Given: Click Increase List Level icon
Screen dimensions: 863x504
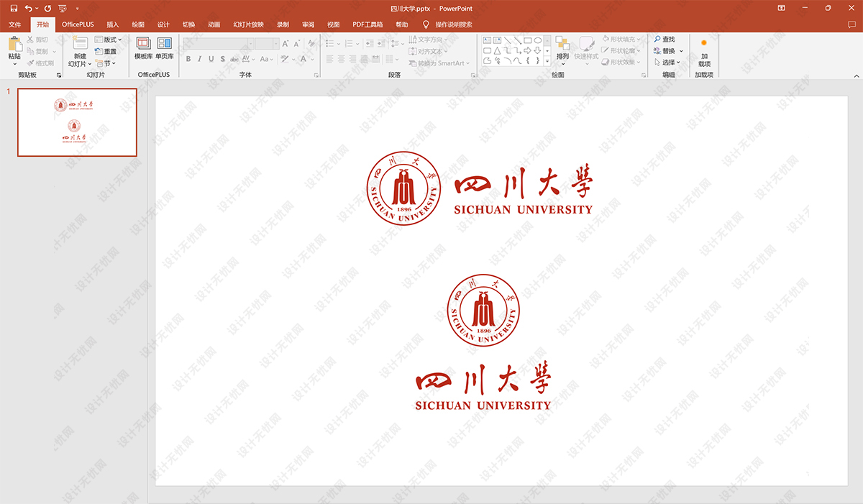Looking at the screenshot, I should pyautogui.click(x=381, y=44).
